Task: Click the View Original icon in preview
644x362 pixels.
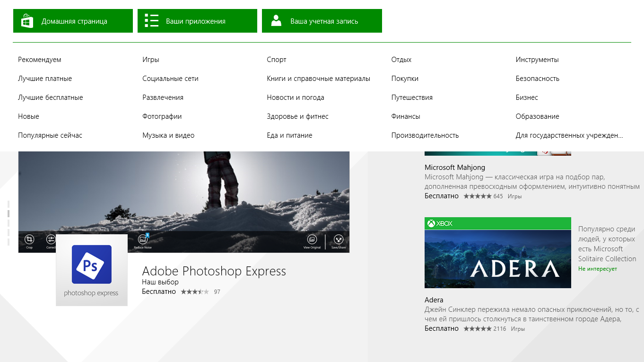Action: [x=312, y=241]
